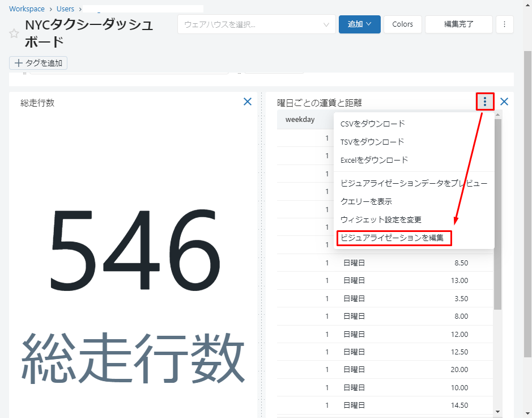
Task: Remove the 総走行数 widget with X icon
Action: (x=248, y=102)
